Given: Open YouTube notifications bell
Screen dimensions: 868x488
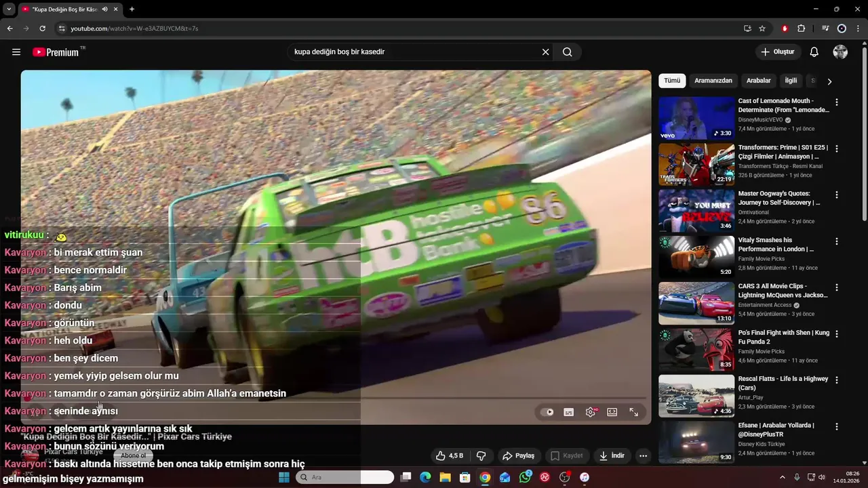Looking at the screenshot, I should (814, 52).
